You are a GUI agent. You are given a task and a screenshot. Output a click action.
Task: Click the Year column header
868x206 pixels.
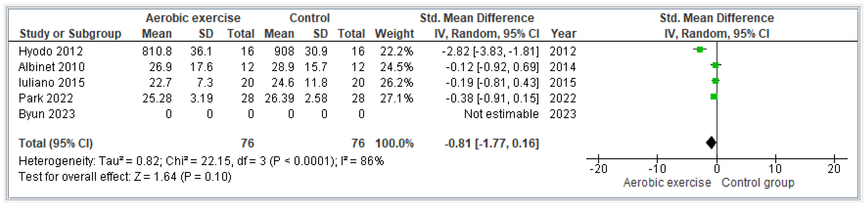point(563,34)
